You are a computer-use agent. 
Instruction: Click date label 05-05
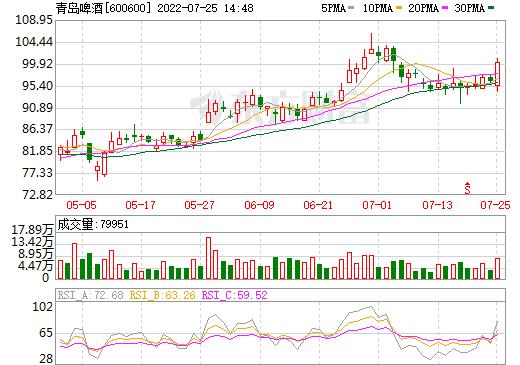click(81, 205)
